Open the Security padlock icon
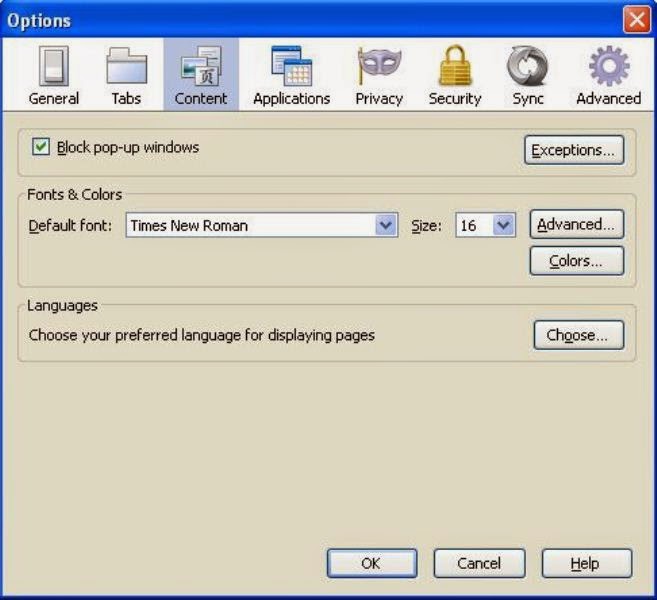The image size is (657, 600). click(455, 66)
